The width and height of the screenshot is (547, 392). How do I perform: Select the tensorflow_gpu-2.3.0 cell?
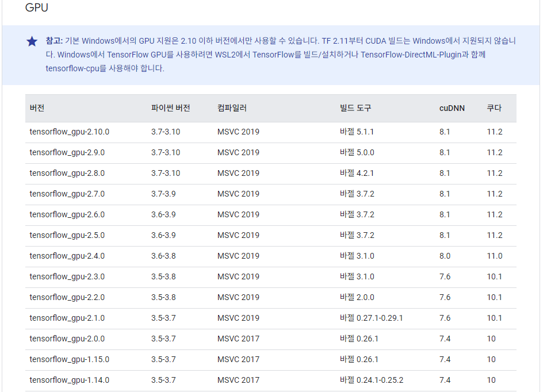point(67,276)
